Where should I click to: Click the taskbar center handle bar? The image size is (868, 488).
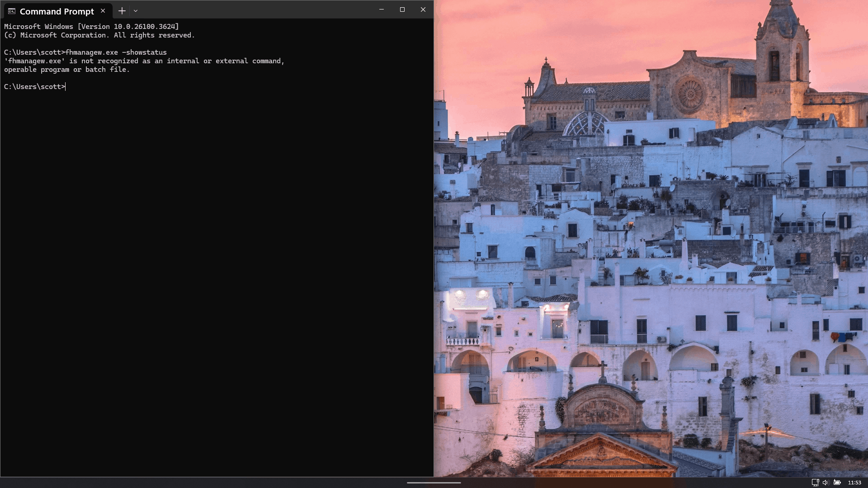pos(434,483)
